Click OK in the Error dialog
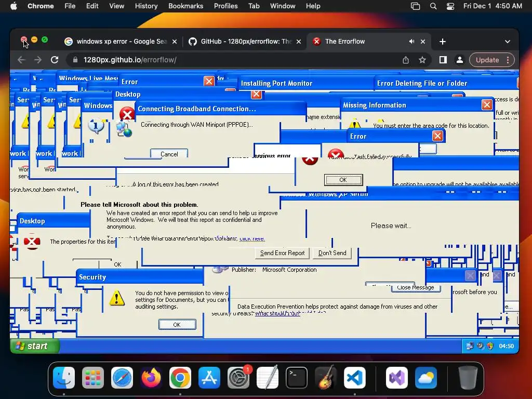The image size is (532, 399). [343, 180]
